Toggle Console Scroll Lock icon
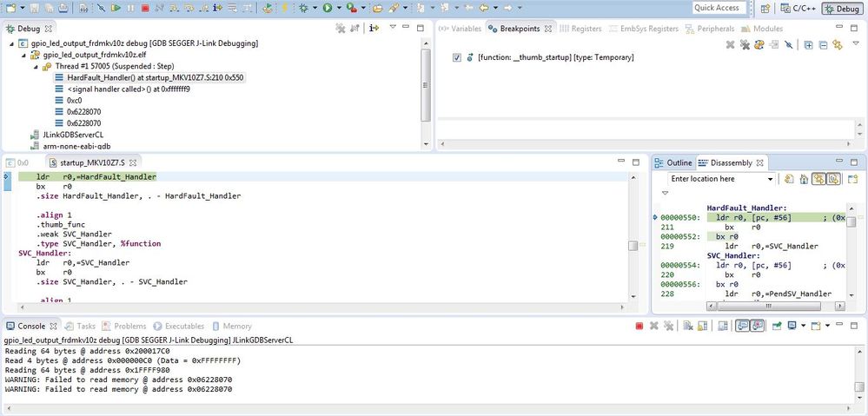 pyautogui.click(x=702, y=327)
